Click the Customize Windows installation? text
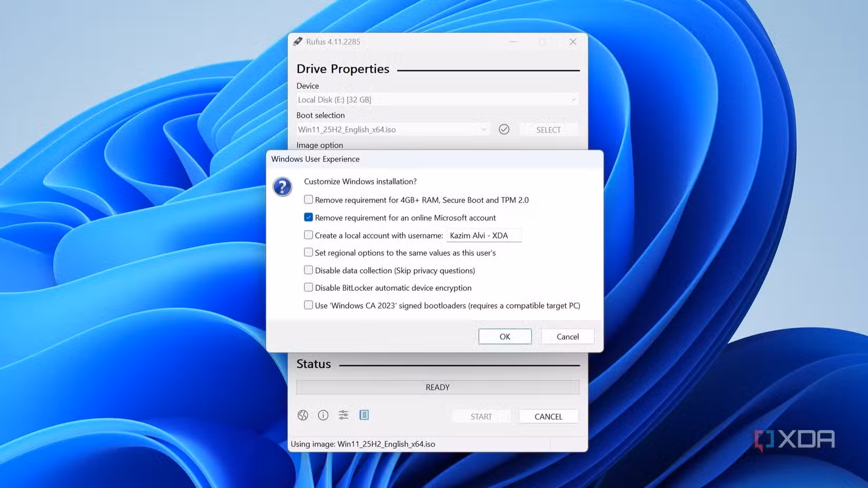 point(360,181)
